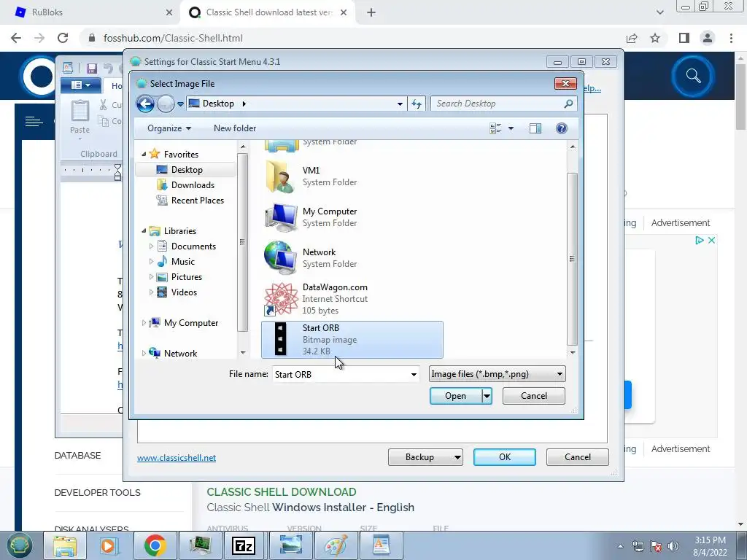747x560 pixels.
Task: Open the views options dropdown arrow
Action: pos(511,128)
